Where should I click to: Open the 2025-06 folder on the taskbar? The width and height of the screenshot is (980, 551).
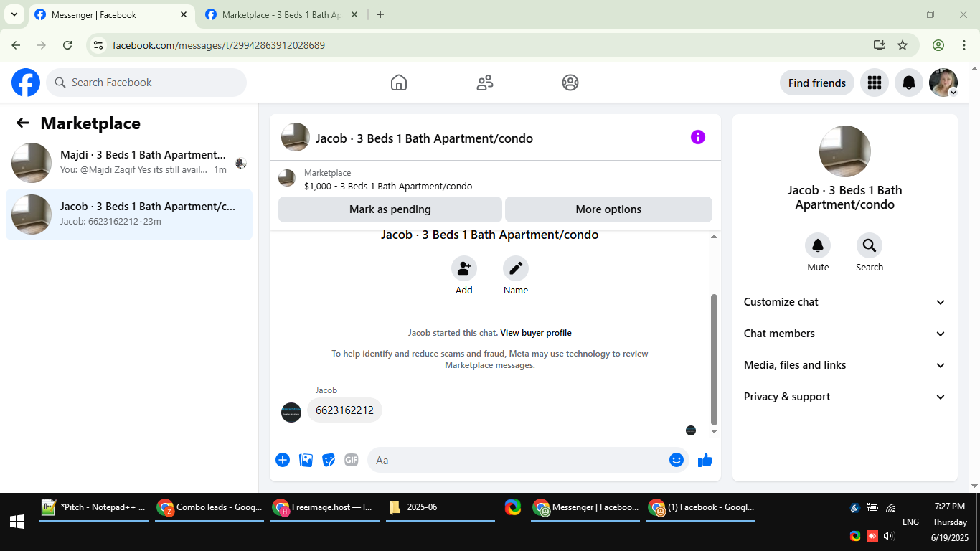[x=440, y=507]
